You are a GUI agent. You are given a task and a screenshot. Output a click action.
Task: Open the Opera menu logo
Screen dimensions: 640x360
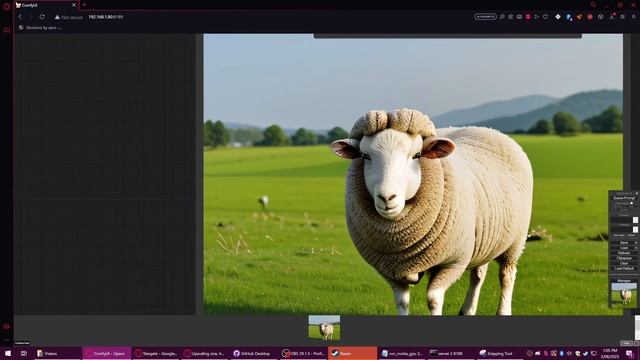coord(6,6)
